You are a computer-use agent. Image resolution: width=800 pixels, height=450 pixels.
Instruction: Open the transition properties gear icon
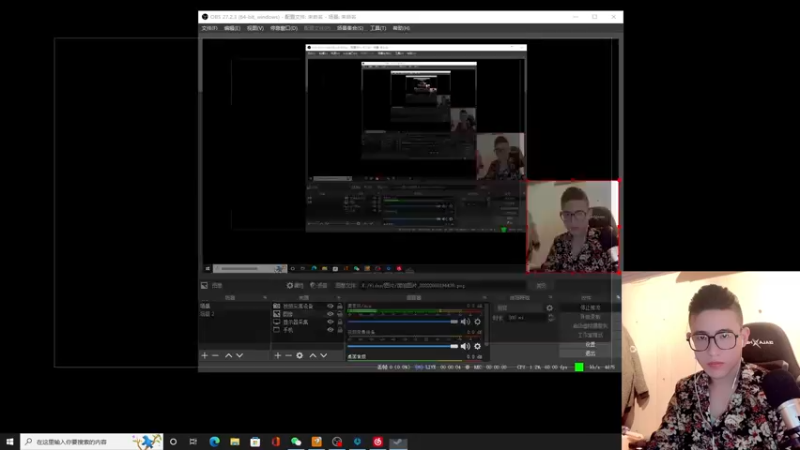click(x=549, y=308)
